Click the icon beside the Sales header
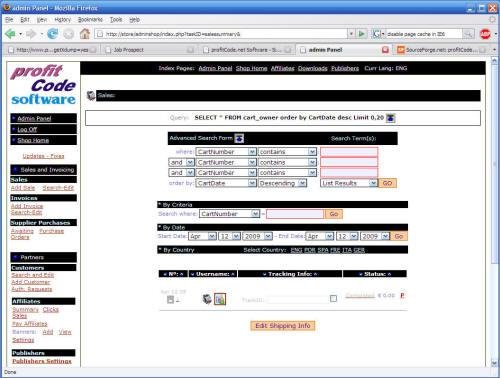 click(x=91, y=95)
